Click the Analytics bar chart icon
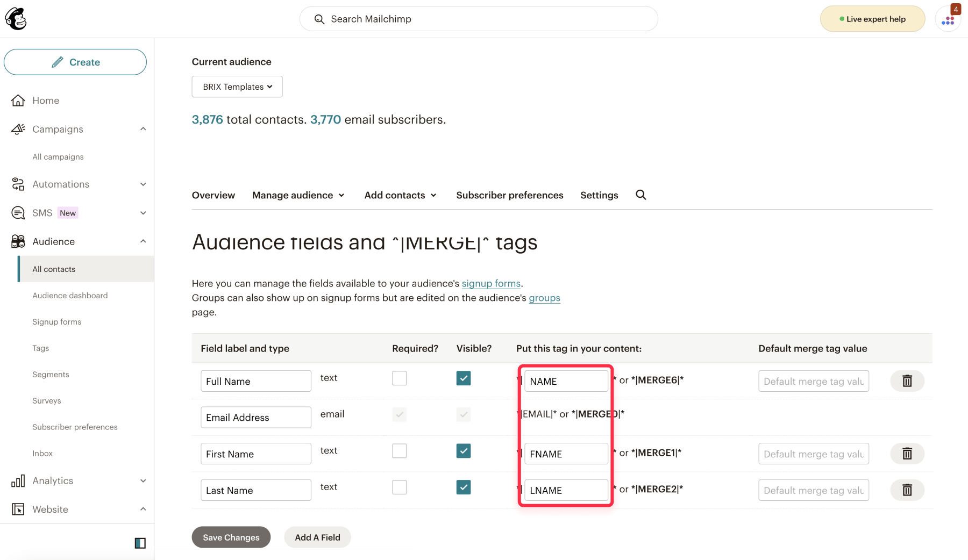This screenshot has height=560, width=968. click(18, 480)
